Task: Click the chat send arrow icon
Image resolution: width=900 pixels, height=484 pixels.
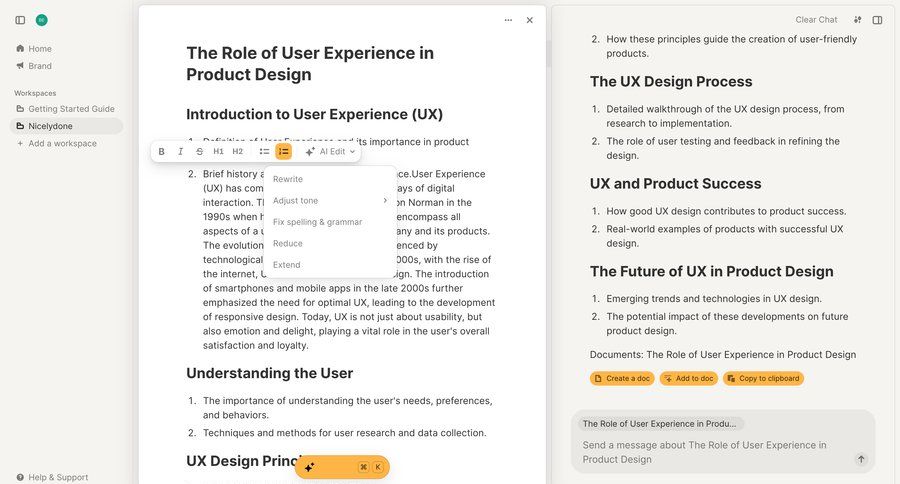Action: 861,459
